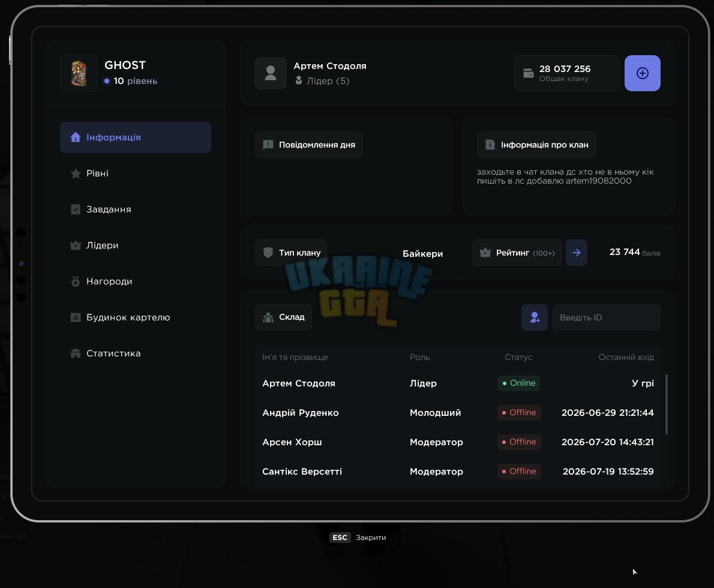Click the wallet icon near Общак клану
This screenshot has height=588, width=714.
528,73
